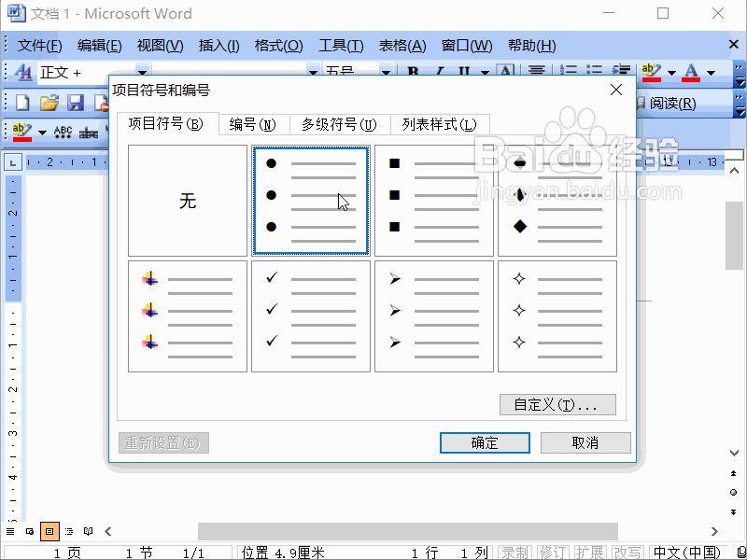Expand font color dropdown arrow
This screenshot has height=560, width=747.
tap(712, 73)
